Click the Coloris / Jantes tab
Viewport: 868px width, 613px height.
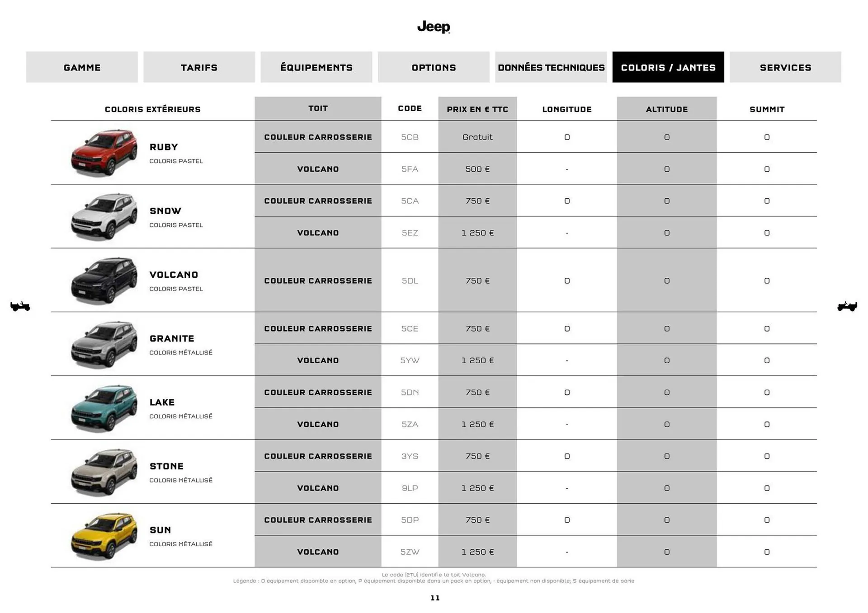point(668,67)
